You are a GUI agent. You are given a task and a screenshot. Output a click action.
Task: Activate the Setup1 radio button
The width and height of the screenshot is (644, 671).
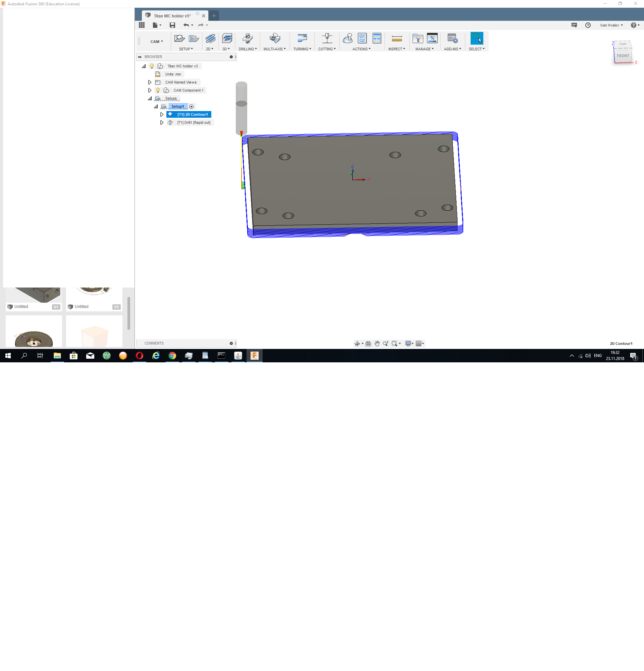[x=191, y=106]
